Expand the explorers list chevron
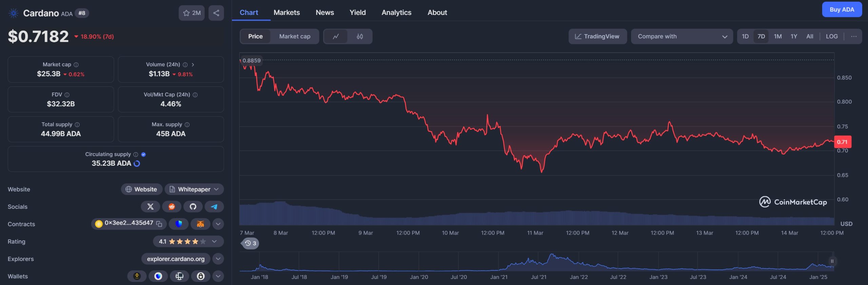The height and width of the screenshot is (285, 868). point(218,259)
